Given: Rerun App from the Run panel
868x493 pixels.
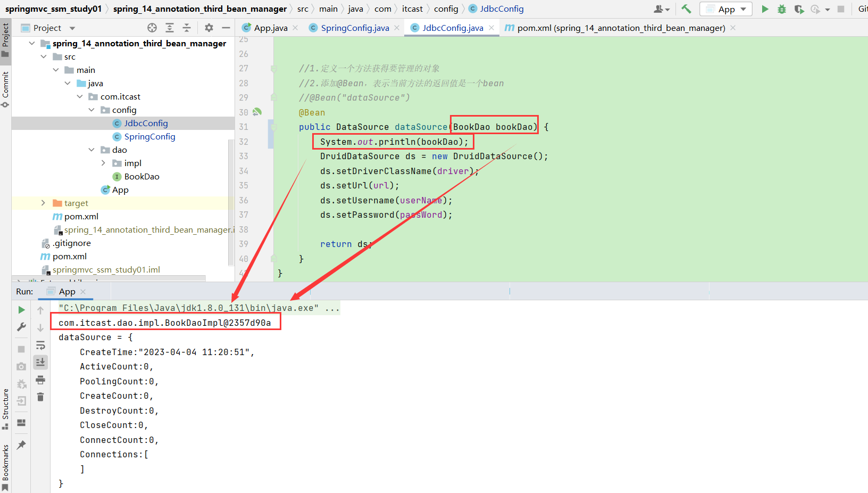Looking at the screenshot, I should 21,310.
